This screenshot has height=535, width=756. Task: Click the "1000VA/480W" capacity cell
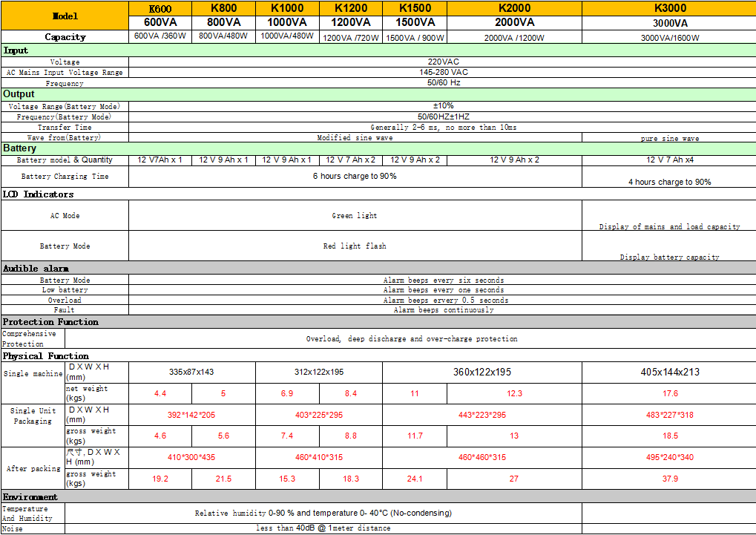(287, 36)
